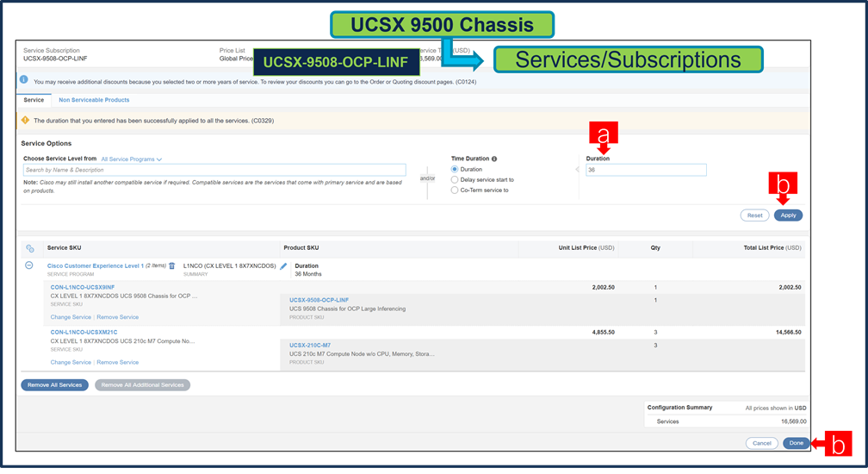This screenshot has width=868, height=474.
Task: Click the Service SKU column header
Action: click(x=65, y=248)
